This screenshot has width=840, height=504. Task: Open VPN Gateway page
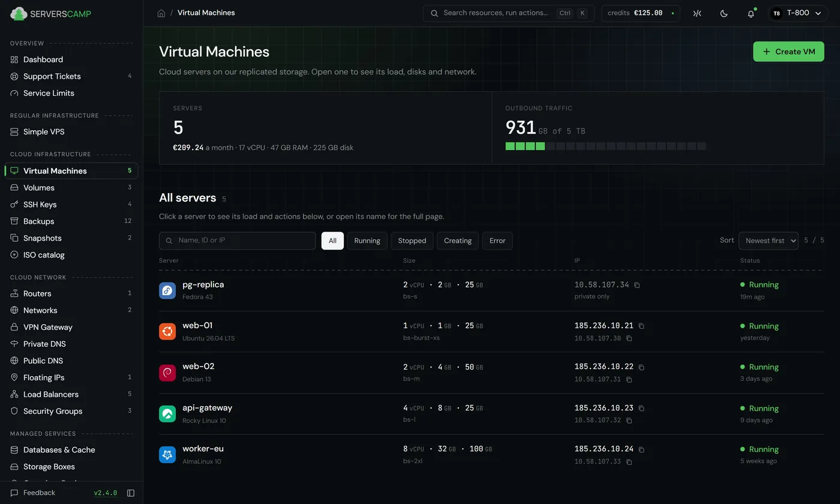[71, 327]
